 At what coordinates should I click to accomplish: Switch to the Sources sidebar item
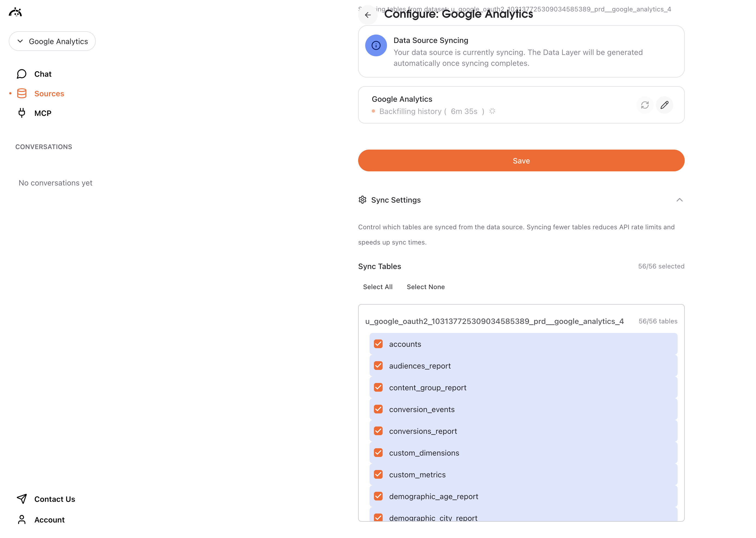(49, 93)
